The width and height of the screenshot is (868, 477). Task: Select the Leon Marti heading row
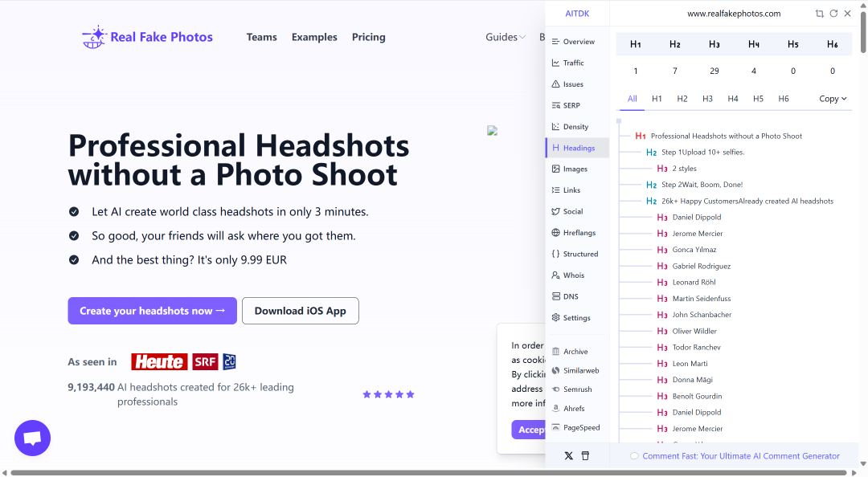[682, 364]
